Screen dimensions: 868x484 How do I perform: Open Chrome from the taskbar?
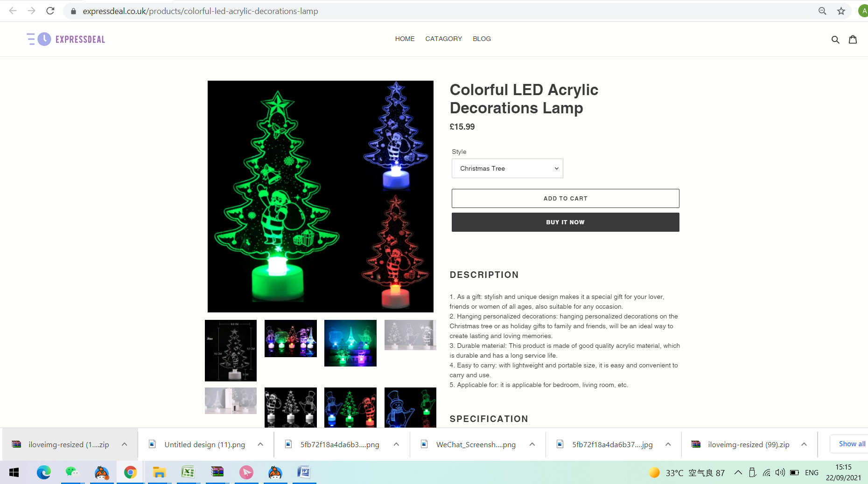[x=130, y=472]
